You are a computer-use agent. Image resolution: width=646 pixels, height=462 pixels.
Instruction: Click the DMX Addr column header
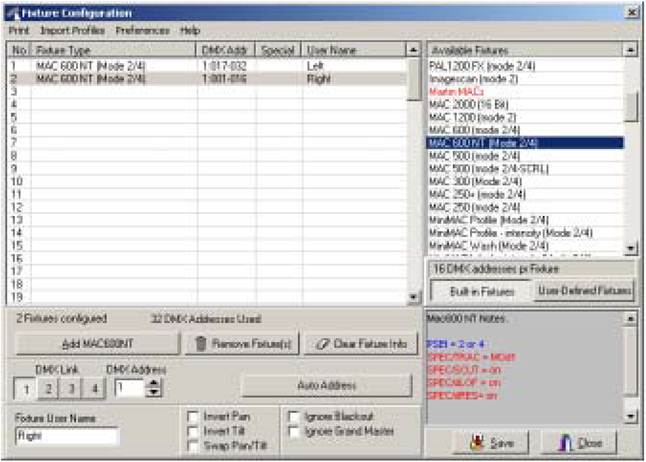(225, 50)
